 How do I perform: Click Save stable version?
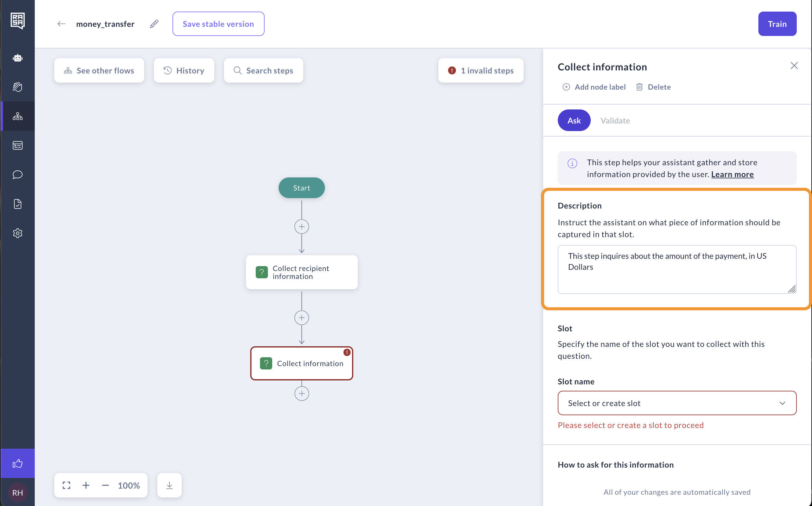pyautogui.click(x=218, y=24)
